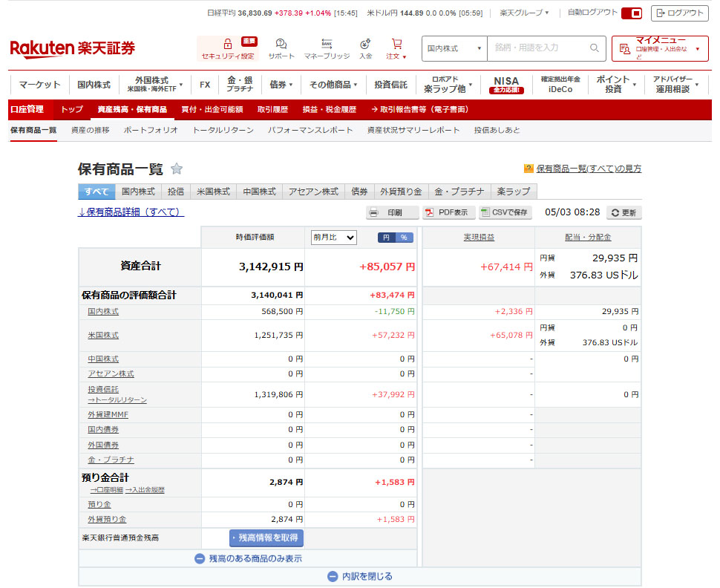Open the 前月比 comparison dropdown
Screen dimensions: 720x588
pos(333,238)
